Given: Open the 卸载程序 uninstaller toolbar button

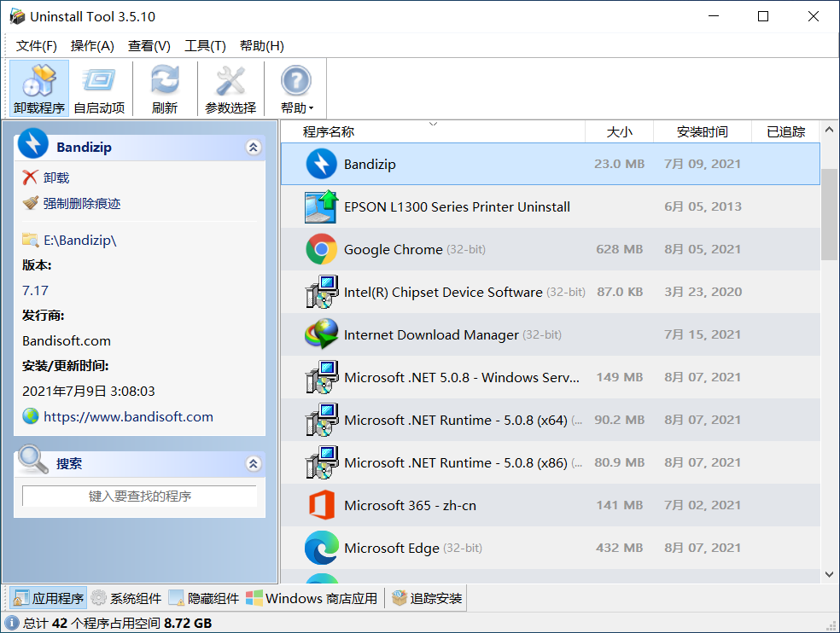Looking at the screenshot, I should point(39,89).
